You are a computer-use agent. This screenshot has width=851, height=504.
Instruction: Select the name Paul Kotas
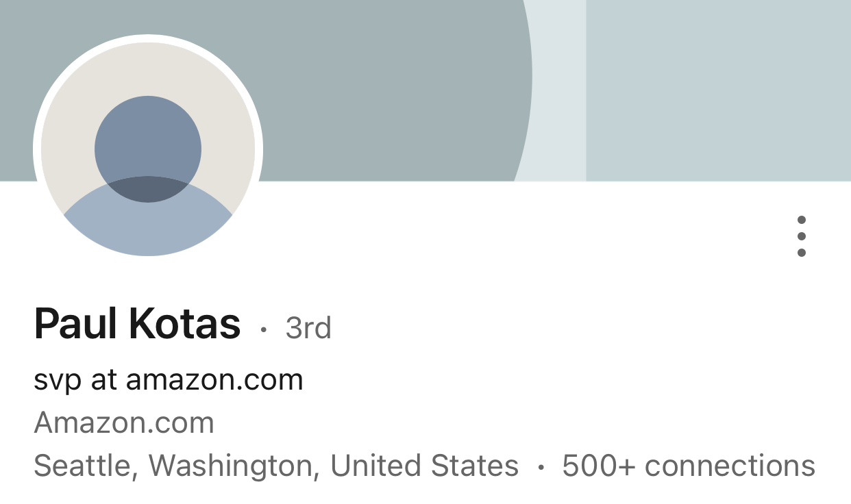(137, 324)
